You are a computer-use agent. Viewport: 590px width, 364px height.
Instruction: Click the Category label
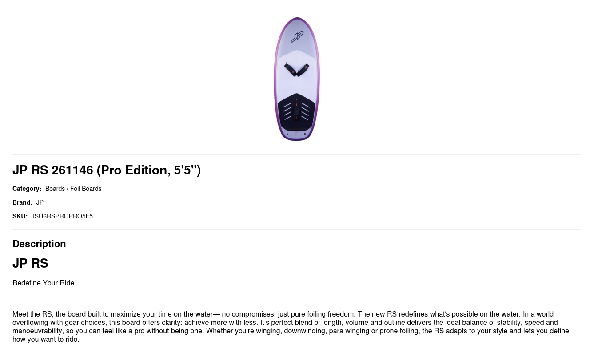tap(27, 189)
